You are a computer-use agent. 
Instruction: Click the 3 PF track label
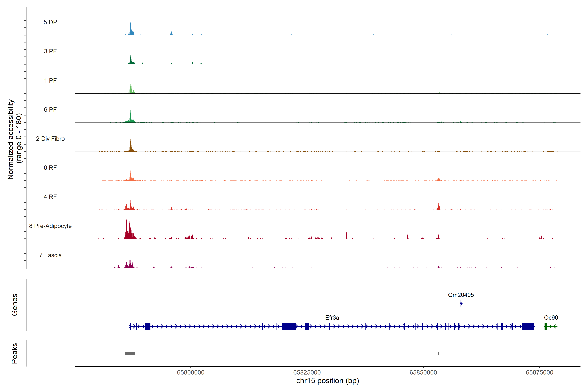50,51
